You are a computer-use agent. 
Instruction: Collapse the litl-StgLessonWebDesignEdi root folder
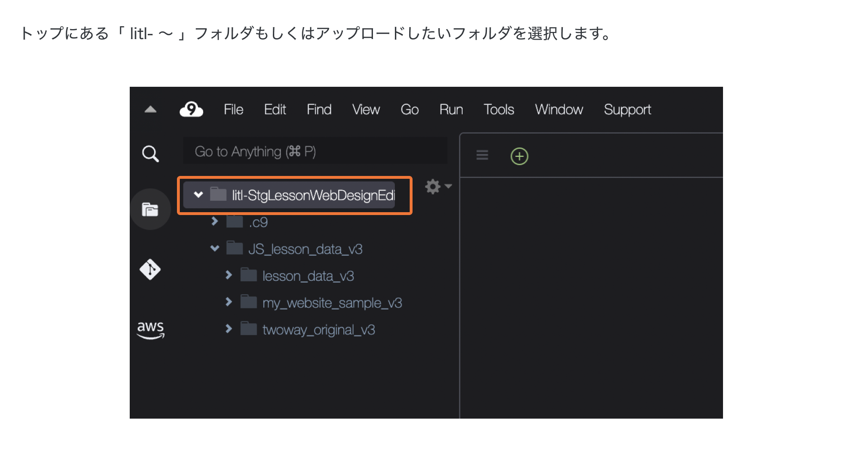(x=198, y=195)
